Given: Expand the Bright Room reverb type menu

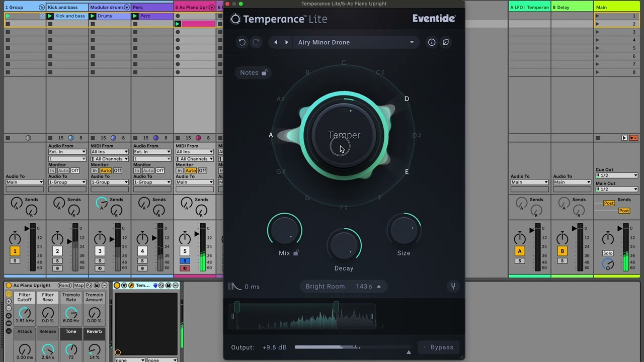Looking at the screenshot, I should [x=344, y=286].
